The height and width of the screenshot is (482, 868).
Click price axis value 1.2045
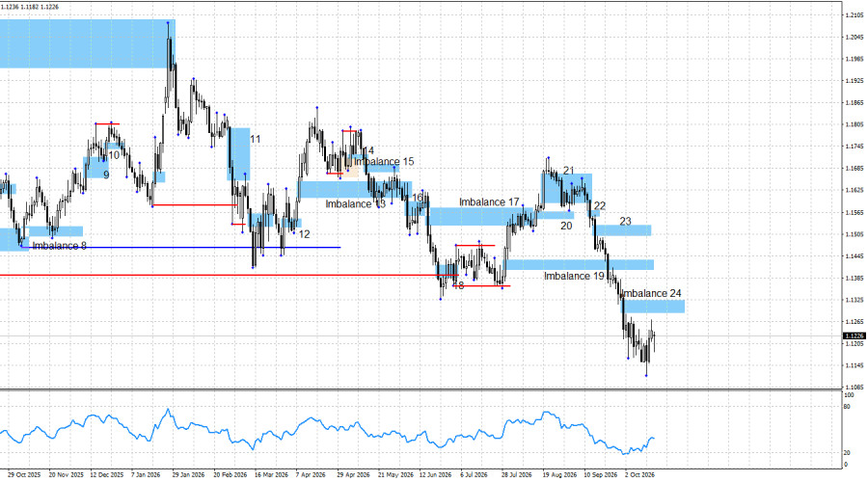click(854, 37)
